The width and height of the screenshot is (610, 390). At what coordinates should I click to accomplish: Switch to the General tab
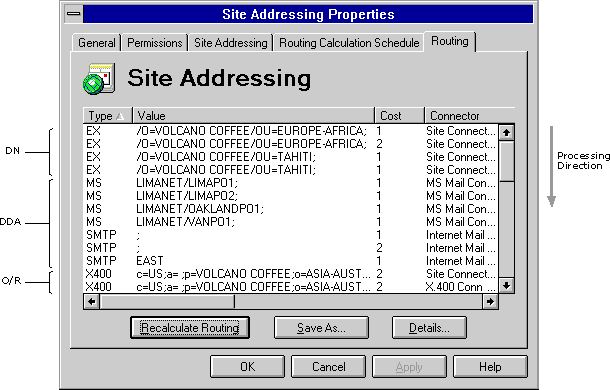click(x=96, y=42)
